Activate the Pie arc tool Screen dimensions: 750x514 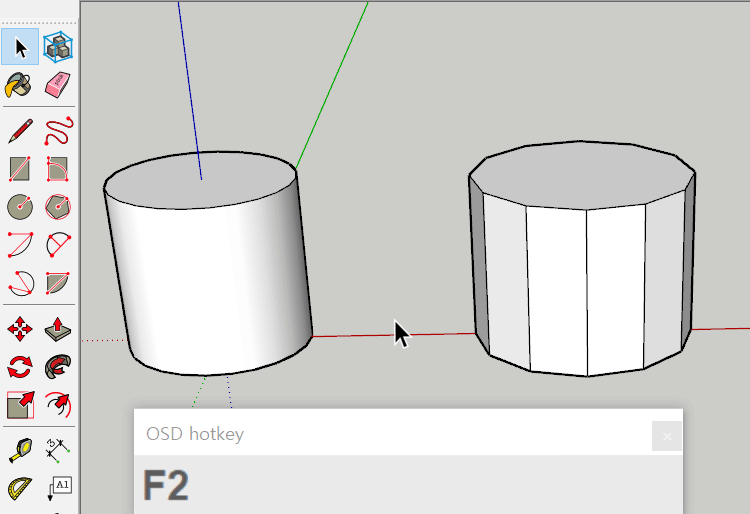(x=58, y=283)
